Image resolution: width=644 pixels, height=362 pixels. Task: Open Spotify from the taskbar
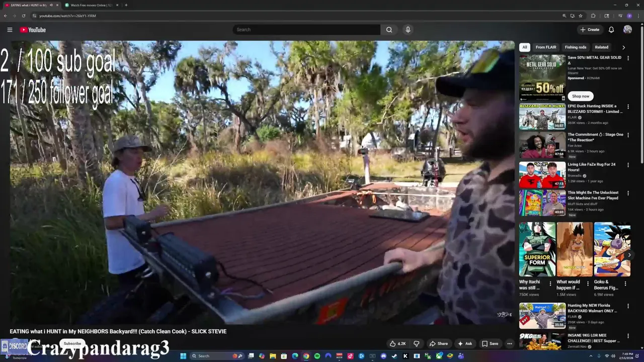(317, 356)
